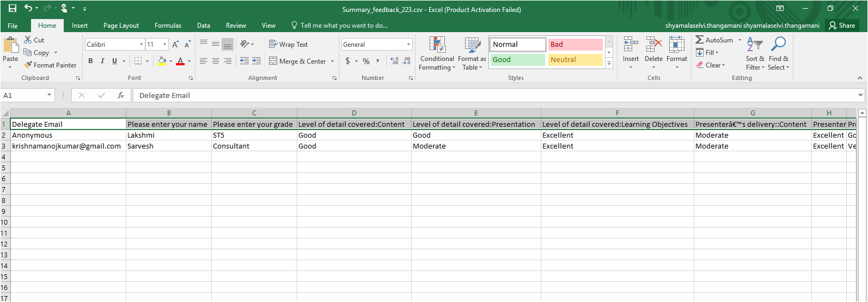This screenshot has height=302, width=868.
Task: Apply the Normal cell style
Action: coord(518,45)
